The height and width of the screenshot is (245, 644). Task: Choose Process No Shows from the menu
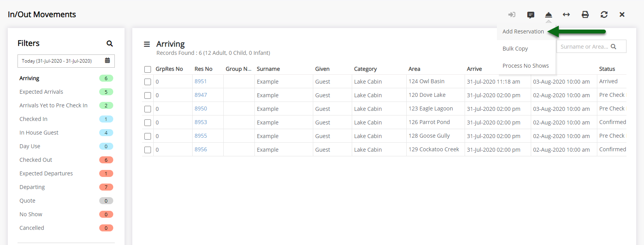(x=526, y=66)
